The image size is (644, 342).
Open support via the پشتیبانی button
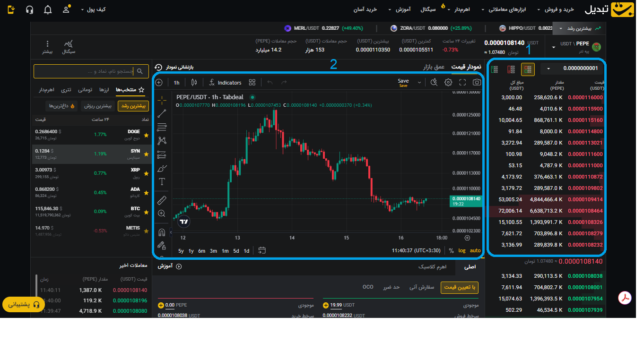[23, 305]
